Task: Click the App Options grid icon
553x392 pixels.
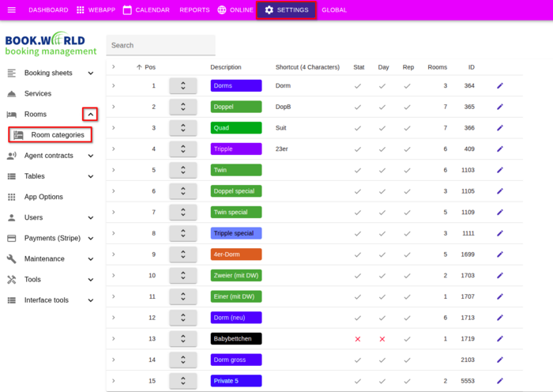Action: (x=11, y=197)
